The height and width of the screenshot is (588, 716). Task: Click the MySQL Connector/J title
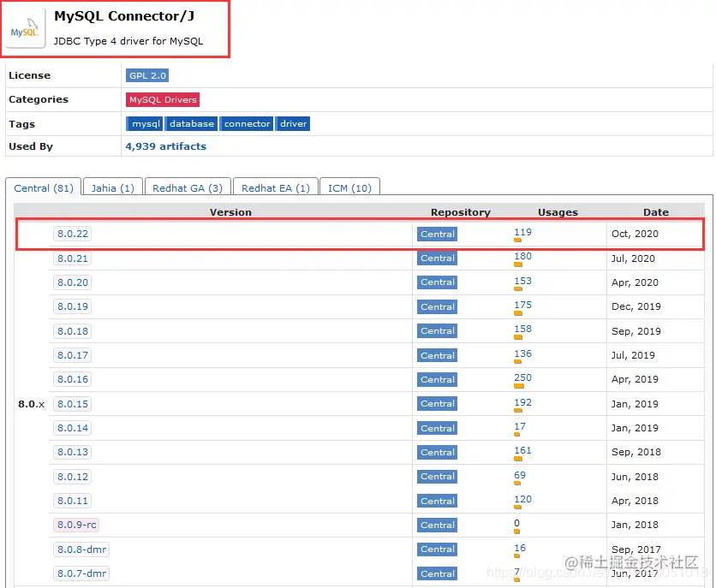pyautogui.click(x=124, y=16)
